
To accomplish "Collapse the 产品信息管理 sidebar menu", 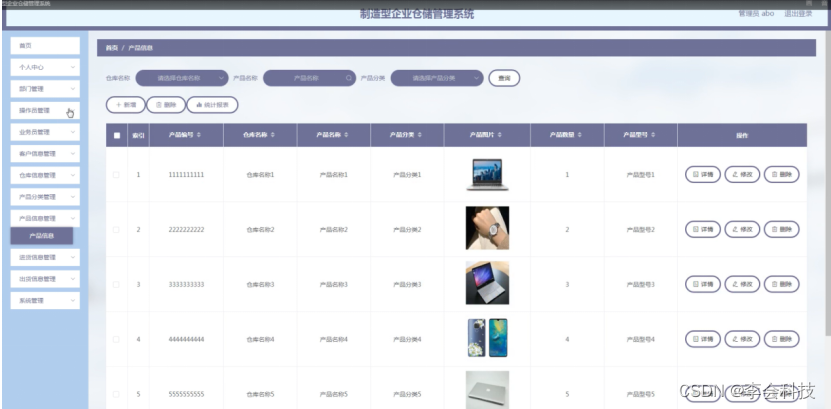I will tap(45, 218).
